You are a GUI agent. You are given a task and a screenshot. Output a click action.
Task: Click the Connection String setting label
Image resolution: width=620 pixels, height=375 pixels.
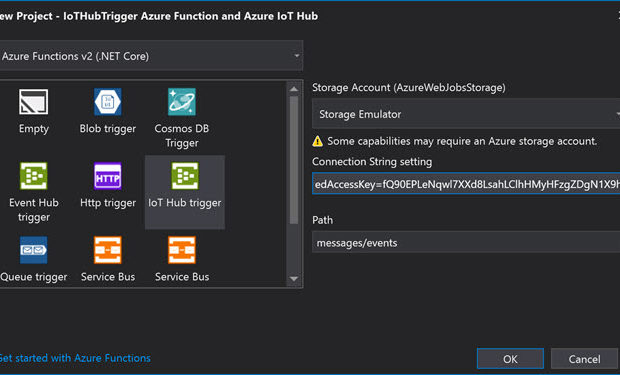tap(372, 161)
